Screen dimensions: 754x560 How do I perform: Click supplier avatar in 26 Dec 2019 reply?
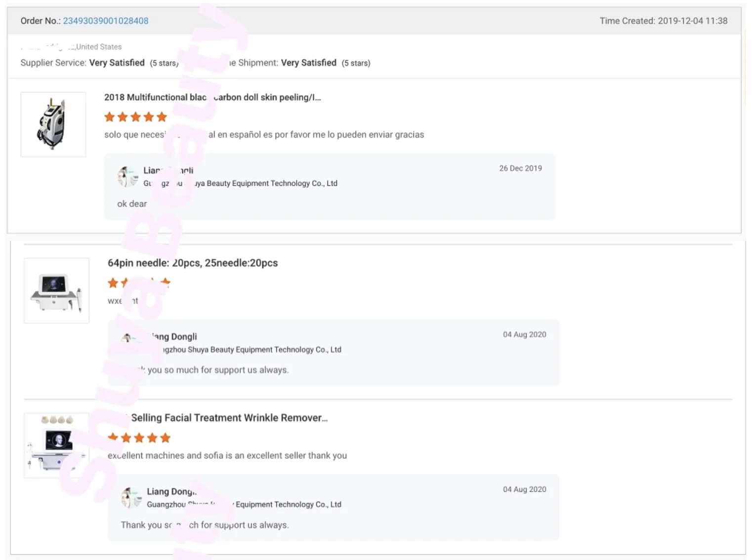click(x=127, y=177)
